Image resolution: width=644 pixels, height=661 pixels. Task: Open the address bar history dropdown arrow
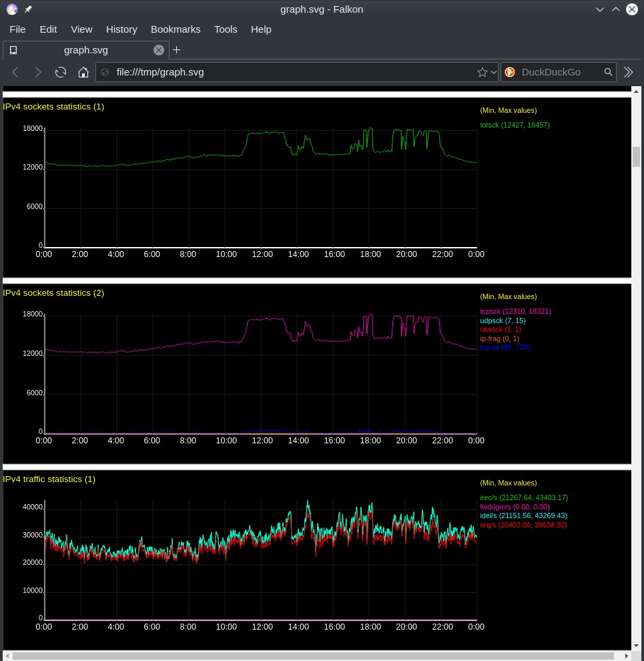pyautogui.click(x=494, y=72)
